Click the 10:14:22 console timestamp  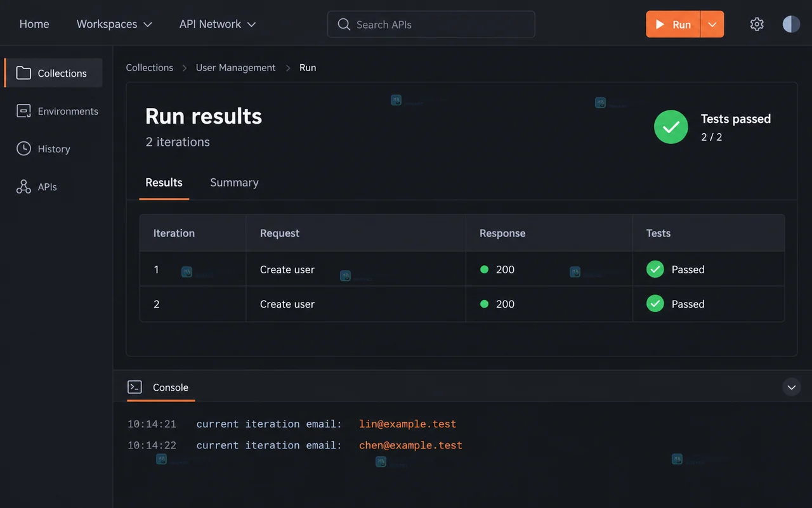coord(152,445)
